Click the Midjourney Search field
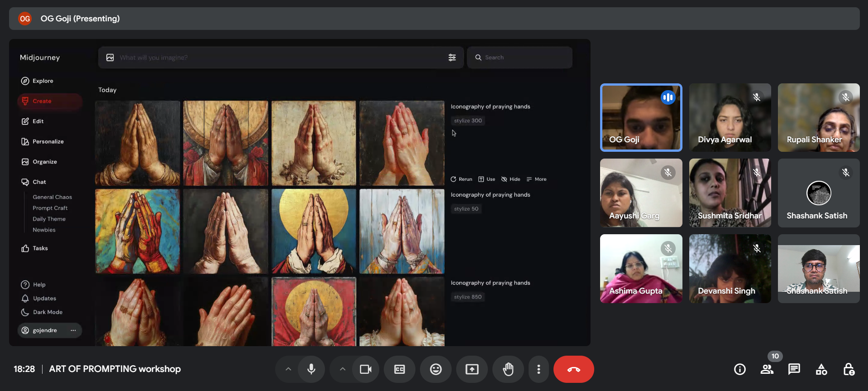The width and height of the screenshot is (868, 391). click(x=520, y=58)
